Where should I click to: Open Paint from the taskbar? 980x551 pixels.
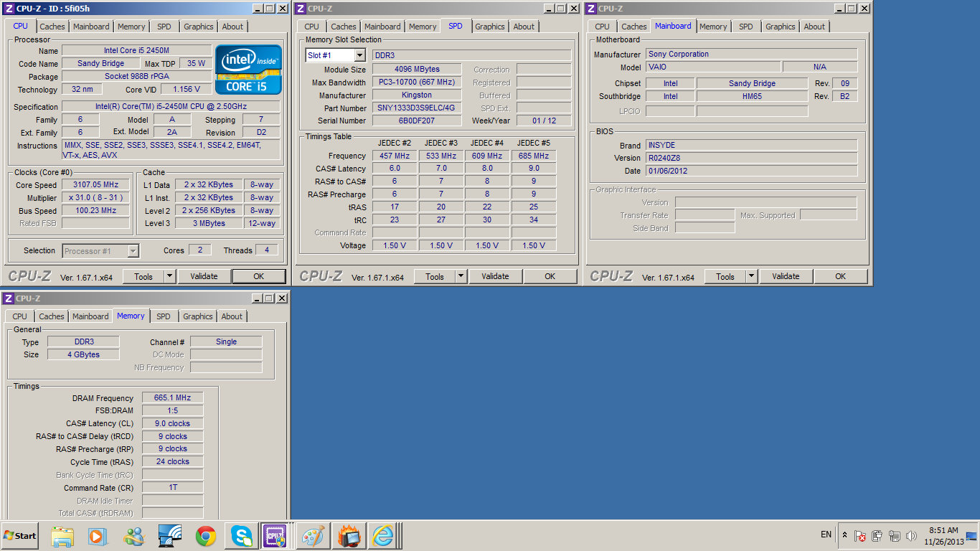click(x=313, y=535)
